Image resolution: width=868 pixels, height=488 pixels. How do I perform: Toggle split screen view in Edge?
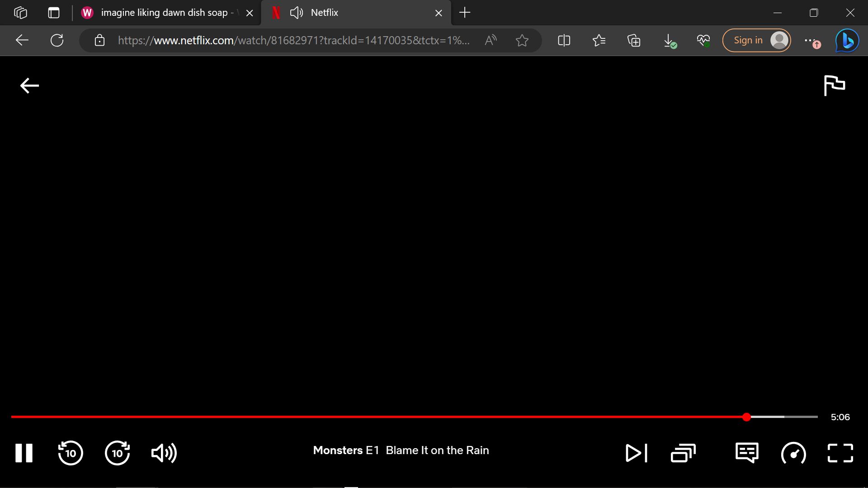point(564,41)
